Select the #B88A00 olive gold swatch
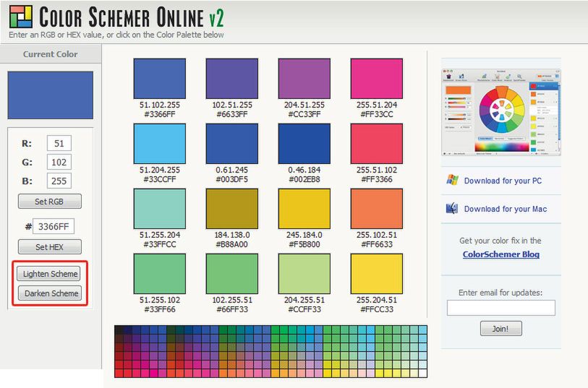The width and height of the screenshot is (588, 388). pos(231,209)
